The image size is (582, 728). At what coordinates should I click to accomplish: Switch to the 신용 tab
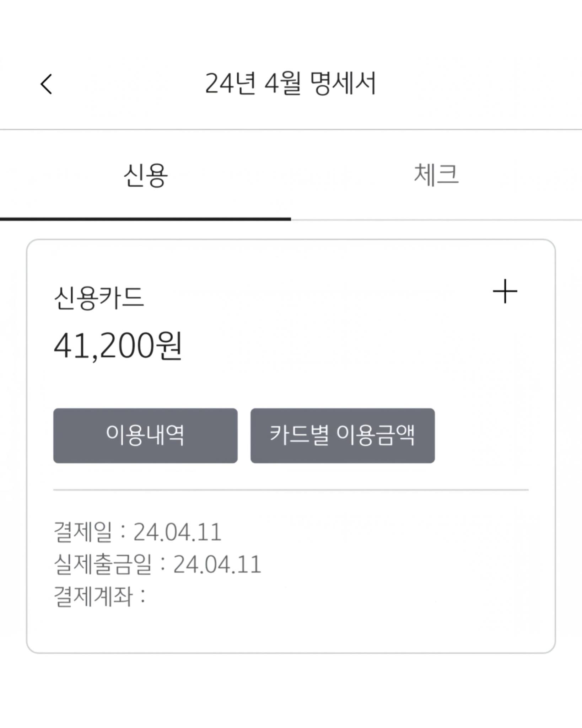click(145, 175)
